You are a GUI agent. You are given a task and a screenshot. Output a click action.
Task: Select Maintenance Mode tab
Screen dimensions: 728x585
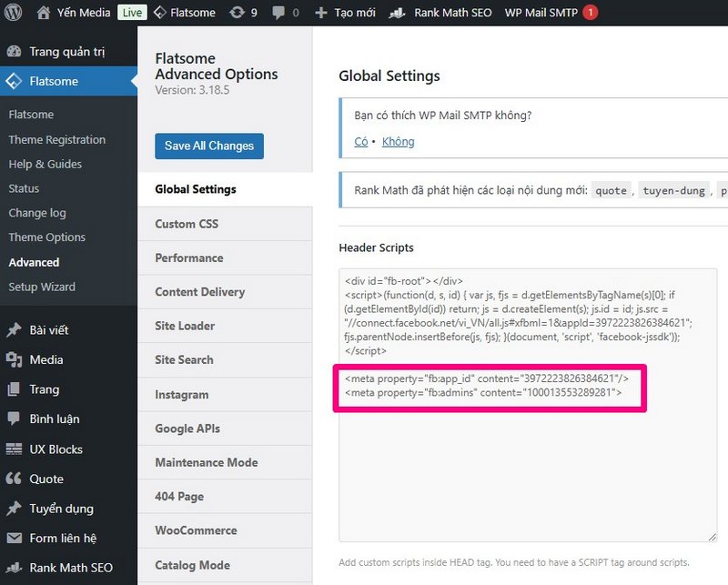tap(225, 462)
